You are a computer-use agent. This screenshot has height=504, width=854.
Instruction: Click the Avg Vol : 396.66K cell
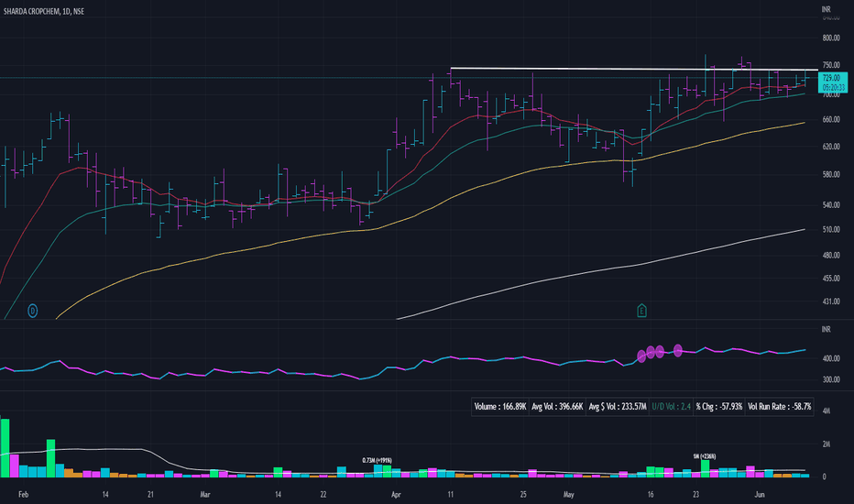point(557,407)
